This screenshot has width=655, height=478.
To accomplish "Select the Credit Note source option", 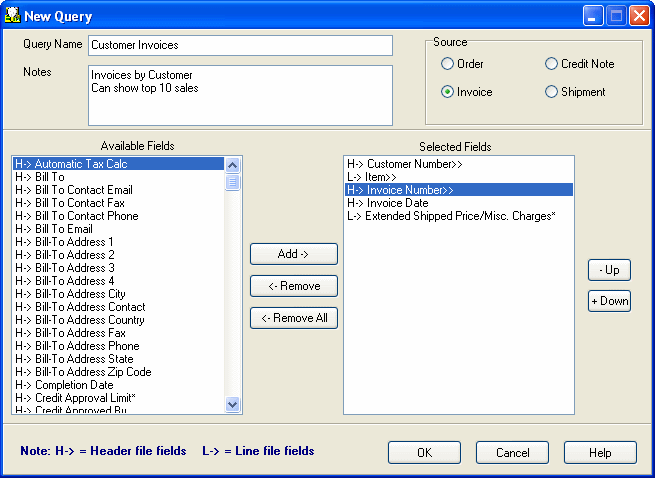I will click(x=552, y=64).
